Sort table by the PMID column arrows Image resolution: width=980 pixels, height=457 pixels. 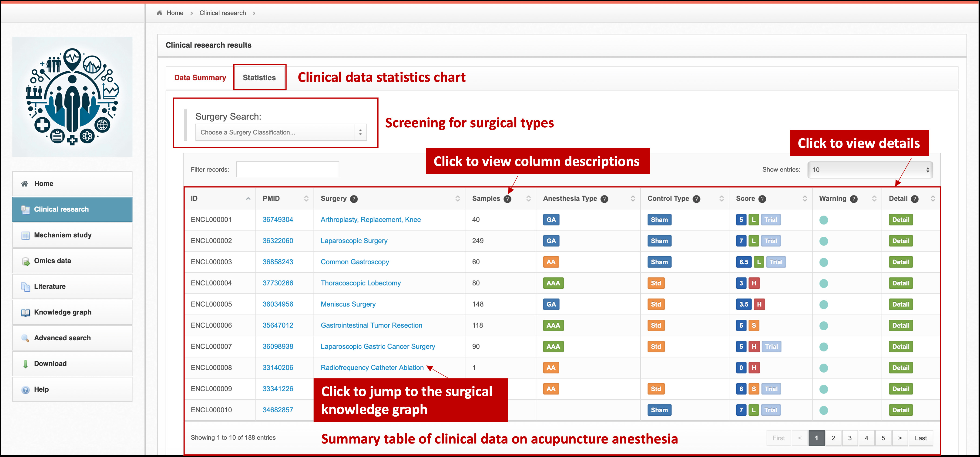pos(306,199)
